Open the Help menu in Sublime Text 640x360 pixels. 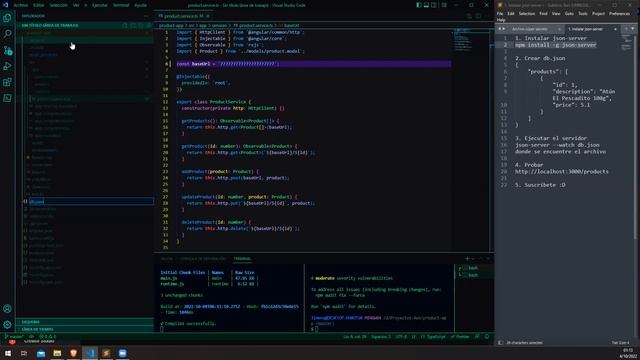coord(501,20)
